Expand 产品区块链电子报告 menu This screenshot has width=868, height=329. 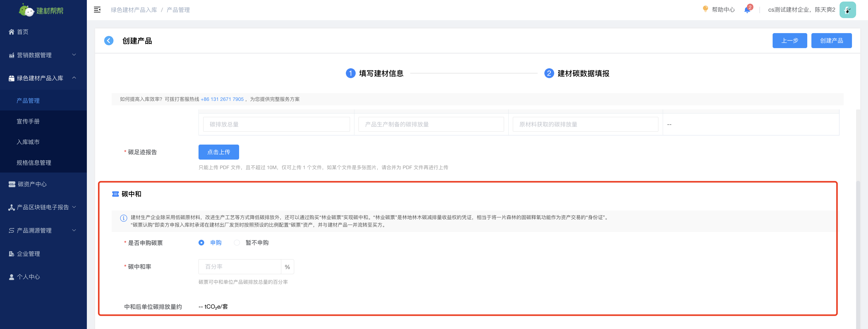coord(43,207)
